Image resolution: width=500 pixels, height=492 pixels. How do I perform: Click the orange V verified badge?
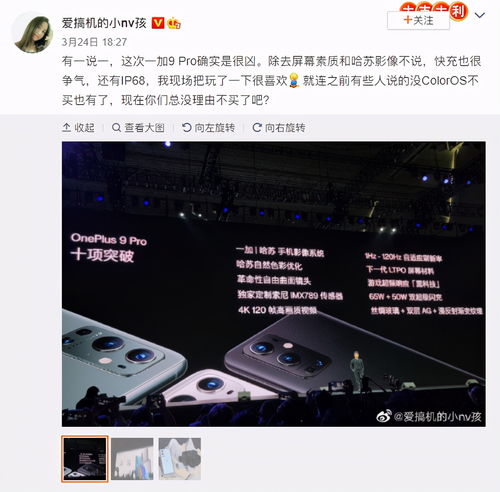[158, 23]
